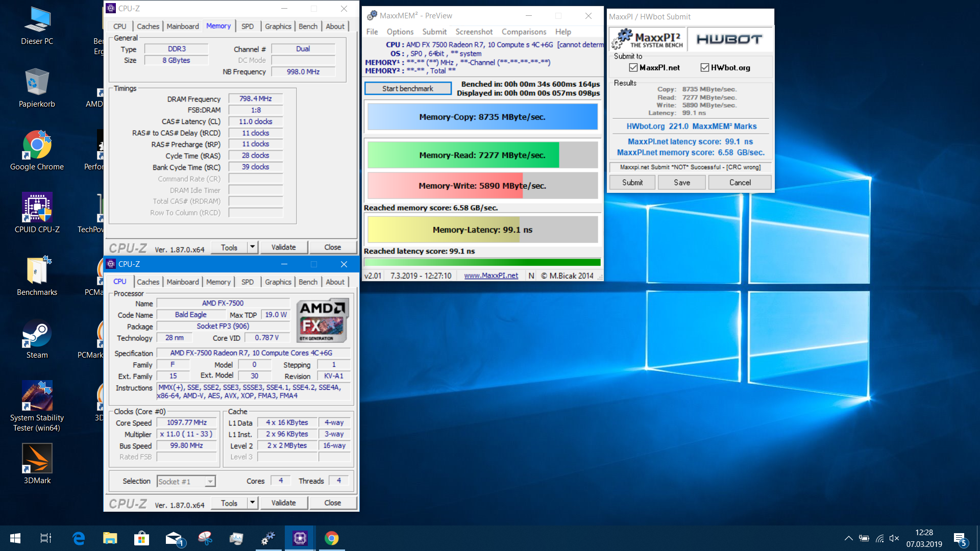Launch 3DMark from the desktop
The height and width of the screenshot is (551, 980).
37,464
